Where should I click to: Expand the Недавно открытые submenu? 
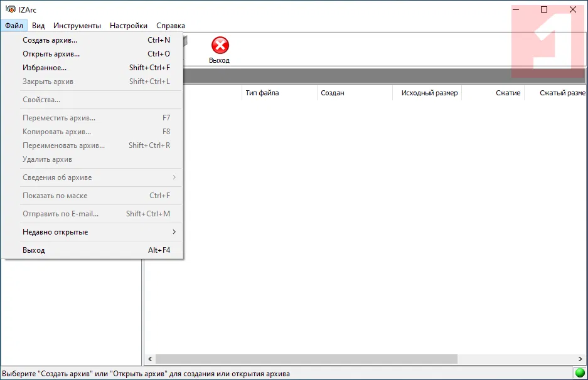point(92,232)
